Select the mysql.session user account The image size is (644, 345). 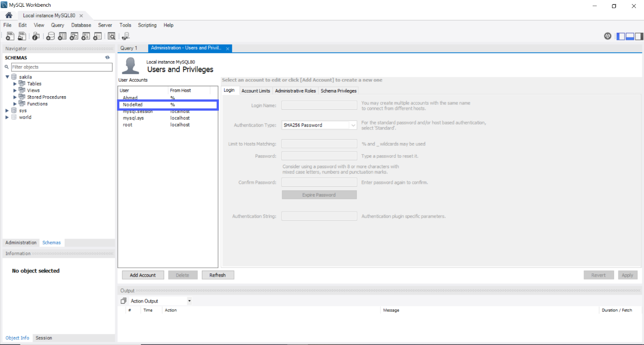pos(168,111)
